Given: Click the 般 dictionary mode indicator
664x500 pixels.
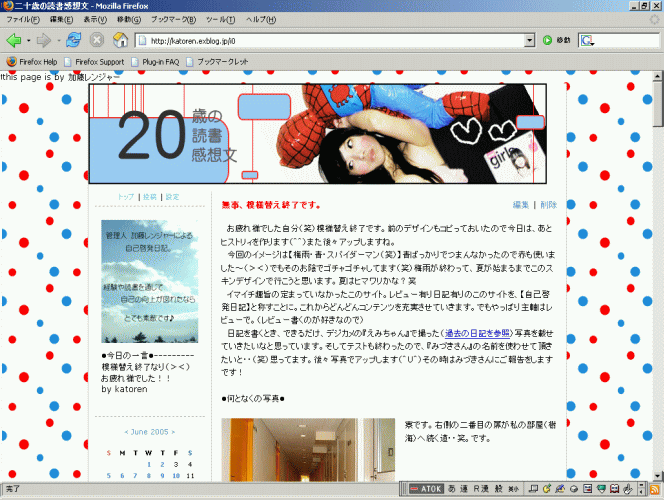Looking at the screenshot, I should point(499,489).
